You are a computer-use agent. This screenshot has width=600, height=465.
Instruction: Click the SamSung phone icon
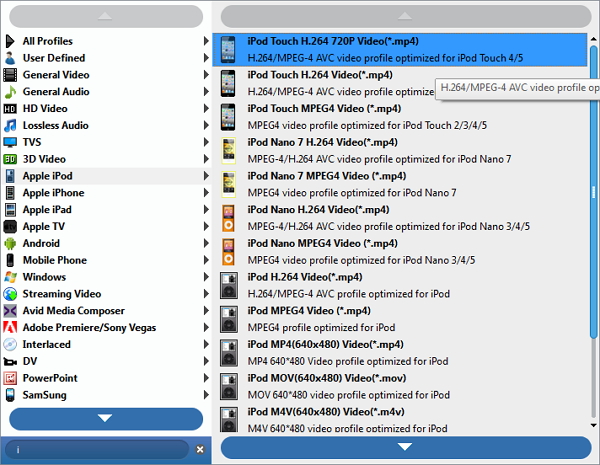[x=10, y=395]
